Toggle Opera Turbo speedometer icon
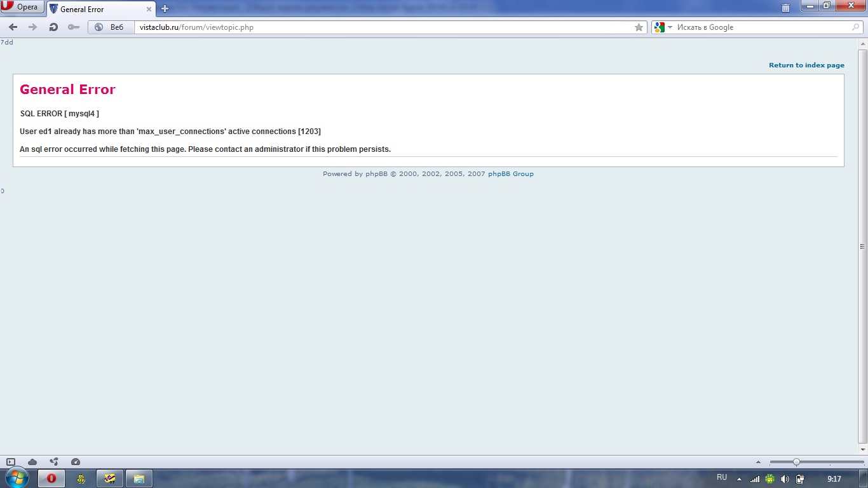The width and height of the screenshot is (868, 488). pos(76,462)
